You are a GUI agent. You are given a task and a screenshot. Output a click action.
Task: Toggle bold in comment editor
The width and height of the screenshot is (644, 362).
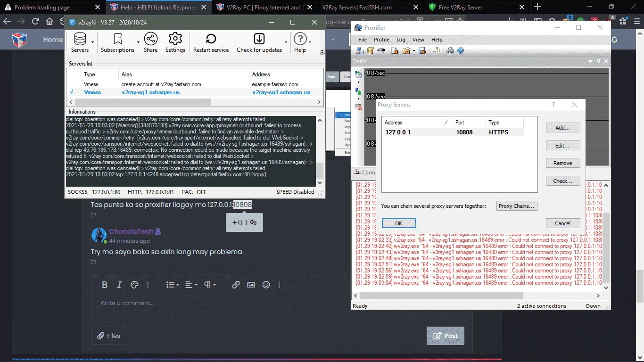point(105,285)
